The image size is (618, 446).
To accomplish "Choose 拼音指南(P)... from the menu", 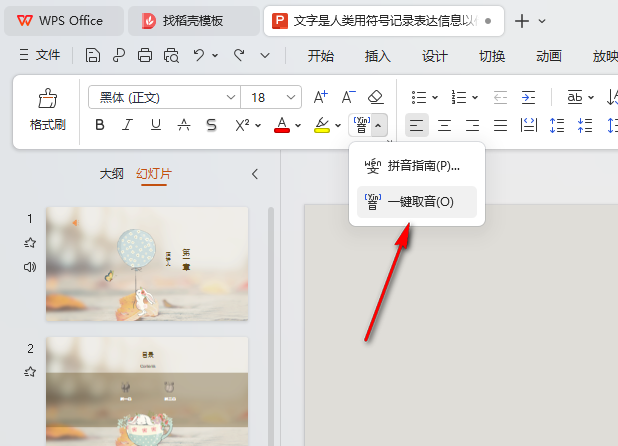I will [x=417, y=166].
